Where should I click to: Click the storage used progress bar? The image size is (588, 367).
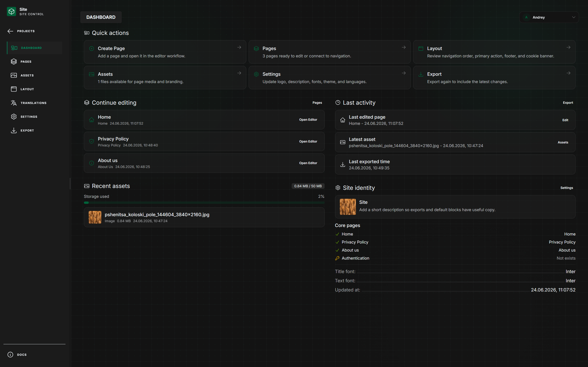click(204, 203)
